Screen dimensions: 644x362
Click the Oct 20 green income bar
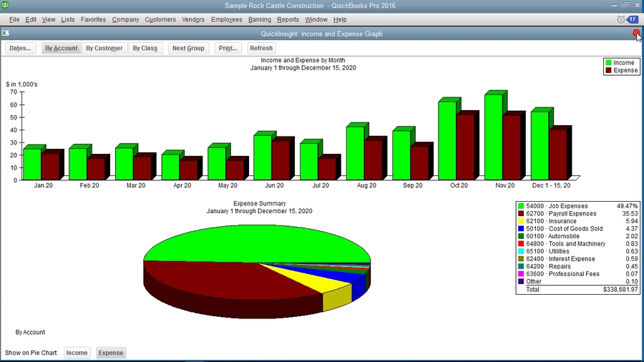point(447,140)
